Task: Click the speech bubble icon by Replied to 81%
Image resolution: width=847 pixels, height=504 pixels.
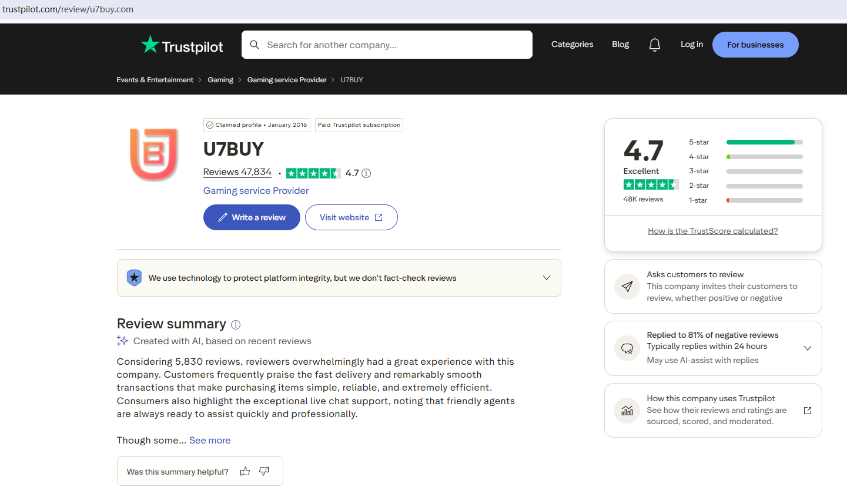Action: point(627,348)
